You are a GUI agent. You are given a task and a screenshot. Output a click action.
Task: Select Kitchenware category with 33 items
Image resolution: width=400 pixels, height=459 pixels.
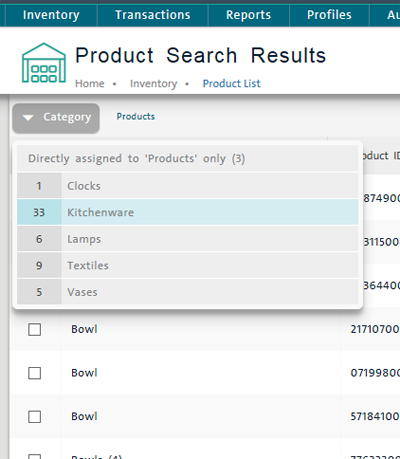point(188,212)
